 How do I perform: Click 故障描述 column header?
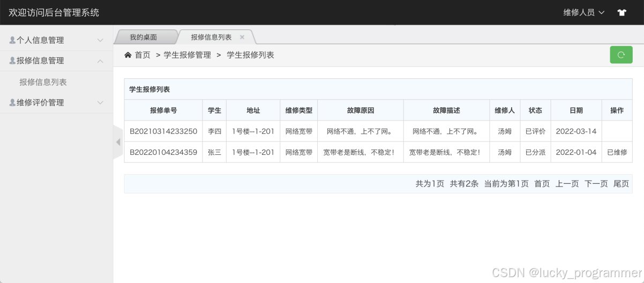coord(446,110)
